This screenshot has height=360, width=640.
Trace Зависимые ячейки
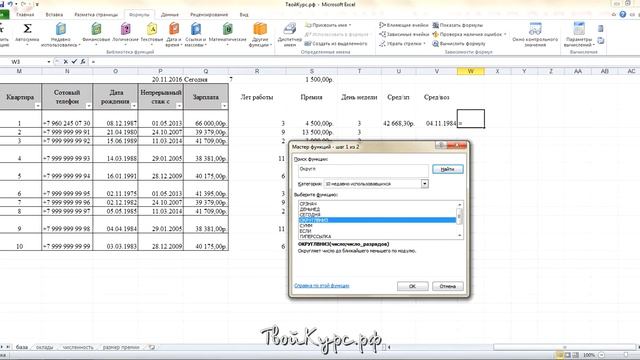tap(404, 34)
